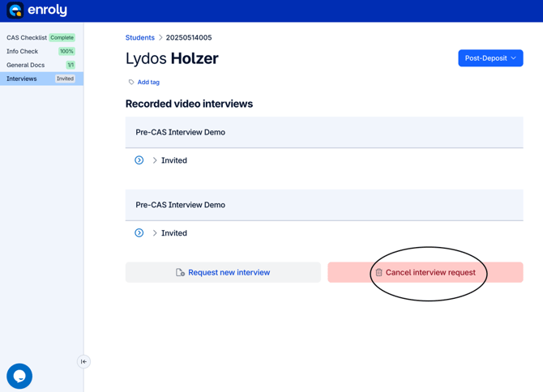
Task: Click the 100% badge on Info Check
Action: (66, 51)
